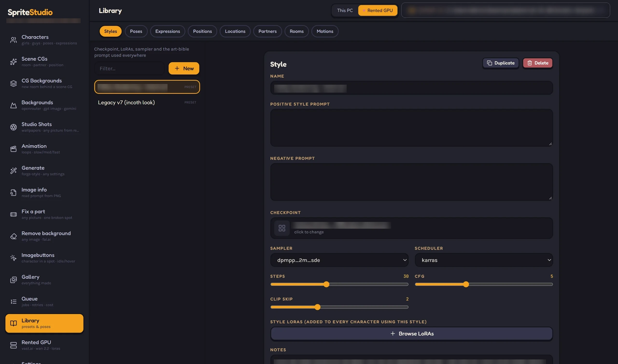Open Rented GPU server icon
Viewport: 618px width, 364px height.
click(14, 345)
